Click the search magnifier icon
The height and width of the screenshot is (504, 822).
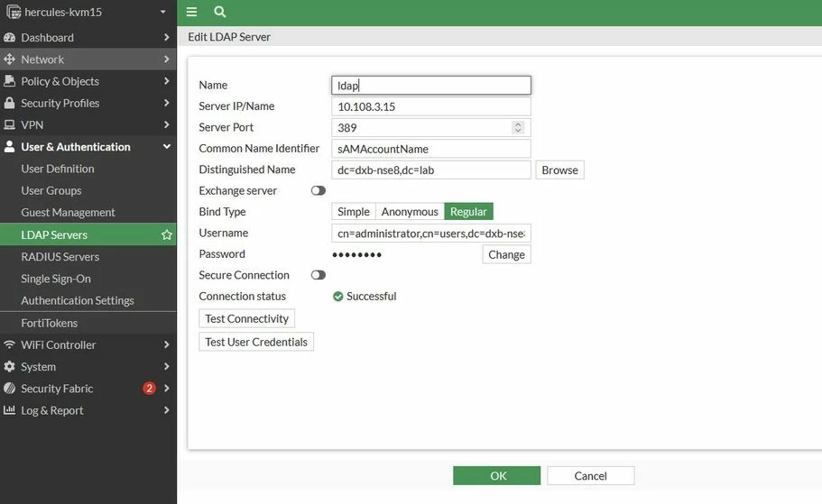pos(220,12)
